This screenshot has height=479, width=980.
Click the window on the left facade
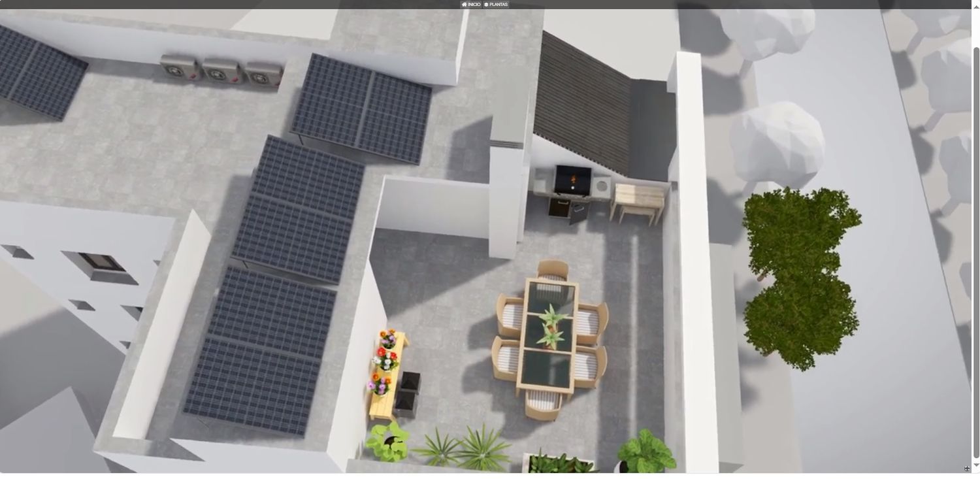pos(101,262)
